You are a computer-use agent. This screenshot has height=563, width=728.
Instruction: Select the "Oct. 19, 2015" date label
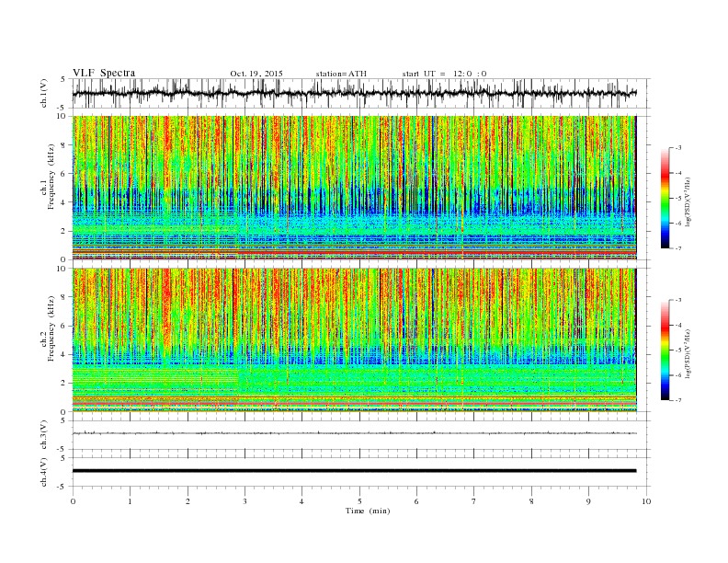coord(256,74)
